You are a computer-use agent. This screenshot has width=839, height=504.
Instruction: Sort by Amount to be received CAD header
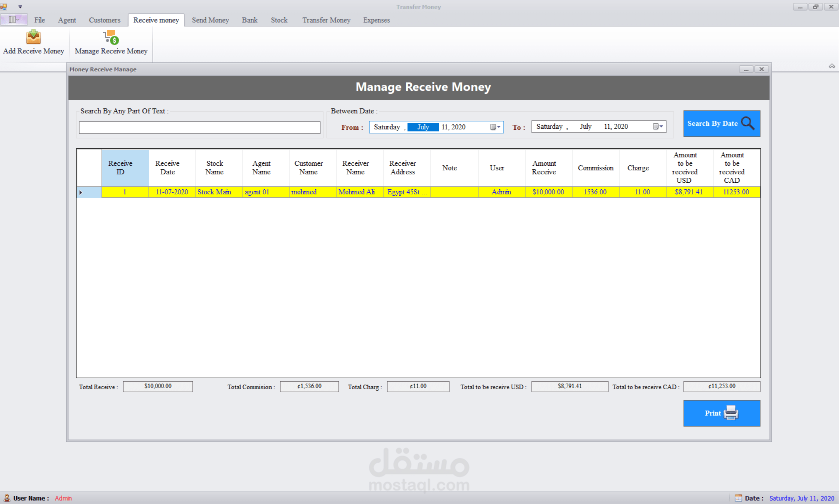pos(736,168)
